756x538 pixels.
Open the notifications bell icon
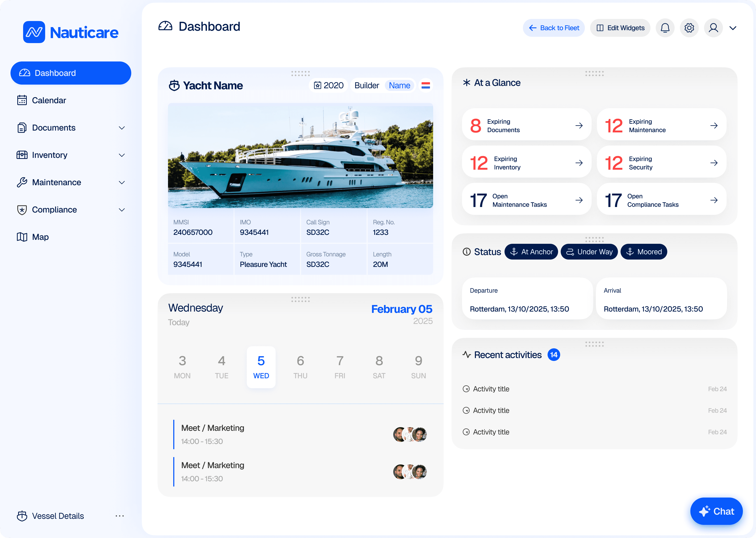click(x=665, y=28)
